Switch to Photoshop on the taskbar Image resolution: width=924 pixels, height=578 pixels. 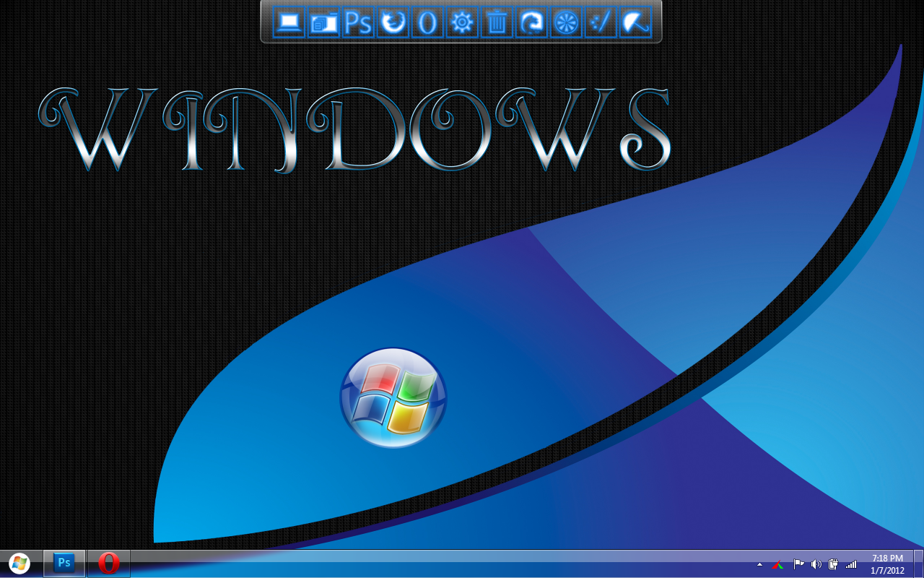pos(64,564)
